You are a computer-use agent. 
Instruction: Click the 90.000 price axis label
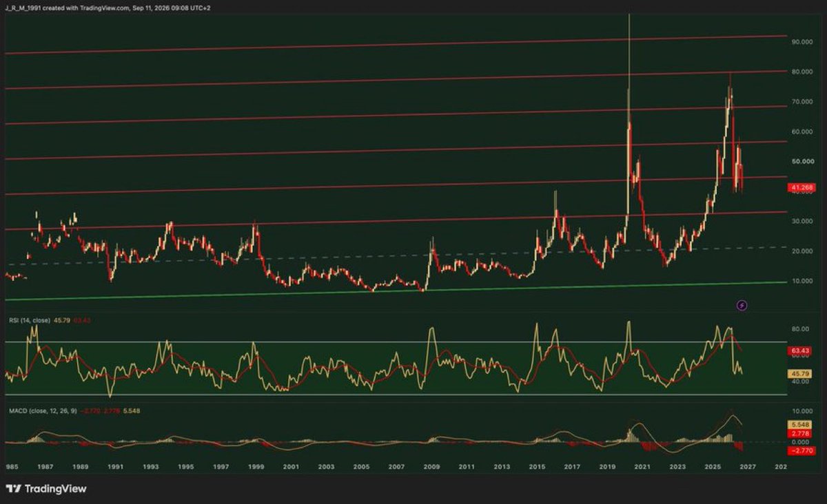click(804, 42)
